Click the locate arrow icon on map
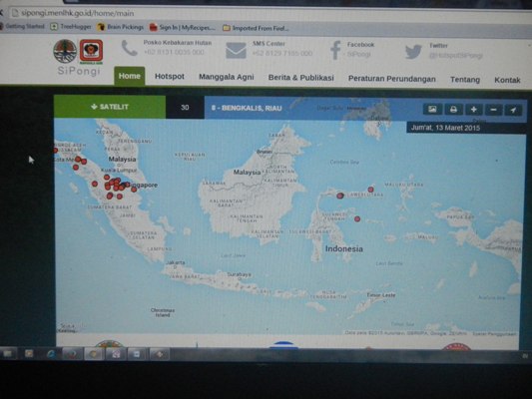 pyautogui.click(x=513, y=110)
